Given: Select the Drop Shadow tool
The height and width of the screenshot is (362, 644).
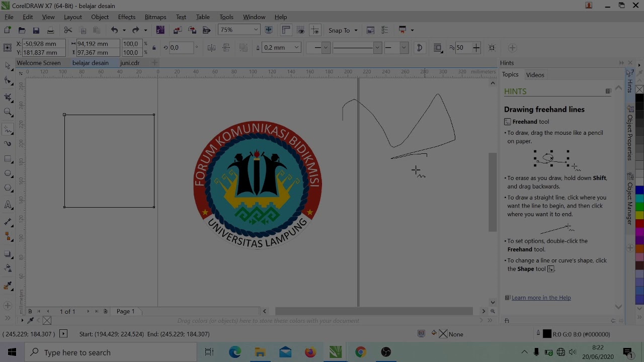Looking at the screenshot, I should click(8, 254).
